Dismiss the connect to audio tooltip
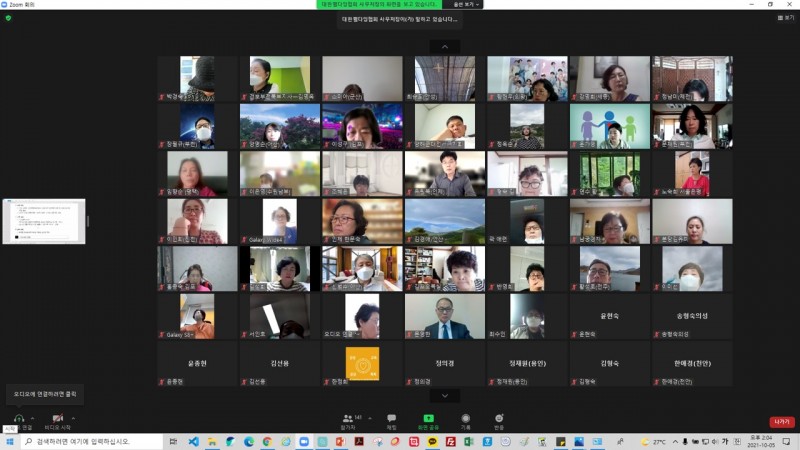800x450 pixels. click(x=43, y=394)
